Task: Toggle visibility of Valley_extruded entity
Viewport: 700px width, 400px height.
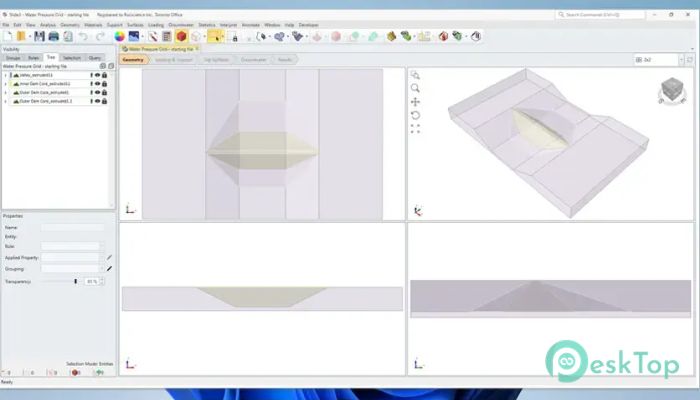Action: (x=97, y=75)
